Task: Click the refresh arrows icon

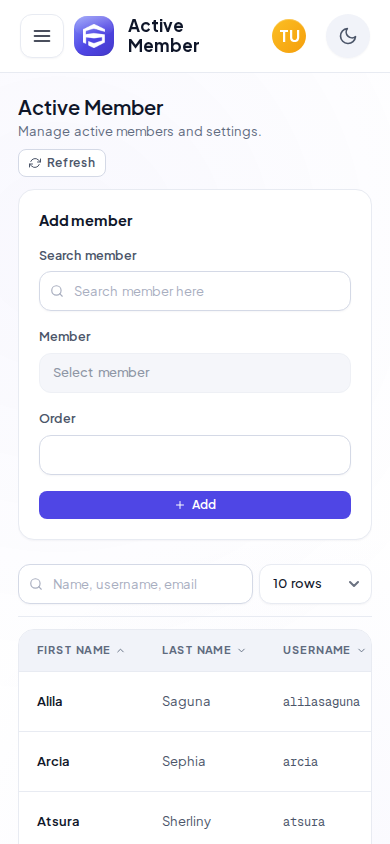Action: point(35,163)
